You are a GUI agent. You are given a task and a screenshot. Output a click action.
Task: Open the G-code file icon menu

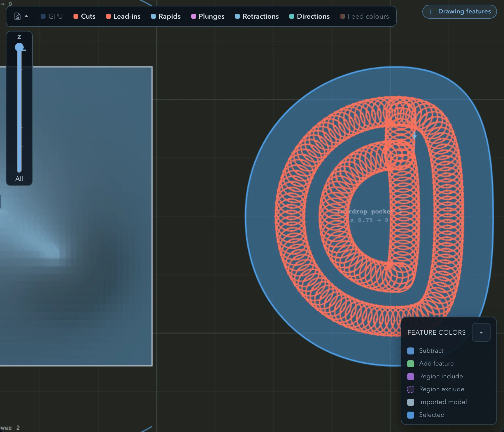tap(17, 16)
